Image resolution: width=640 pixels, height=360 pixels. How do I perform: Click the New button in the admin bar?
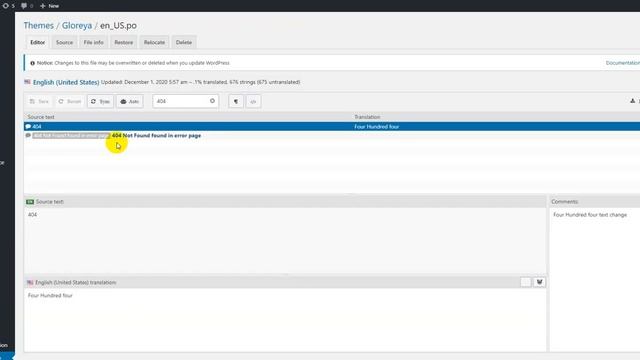pos(49,6)
